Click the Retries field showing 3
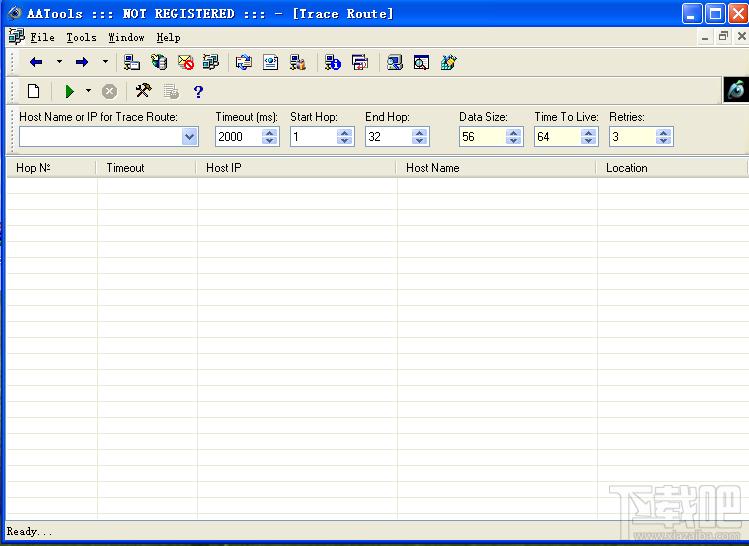 (632, 137)
